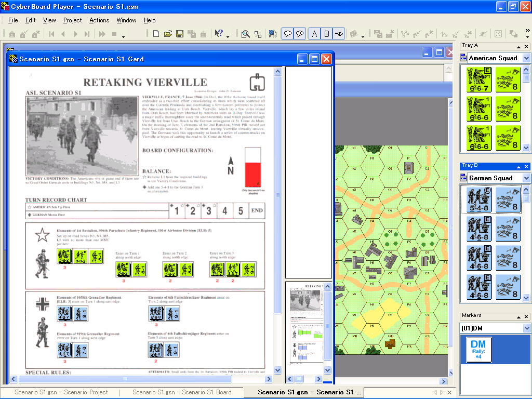Open the File menu

13,20
